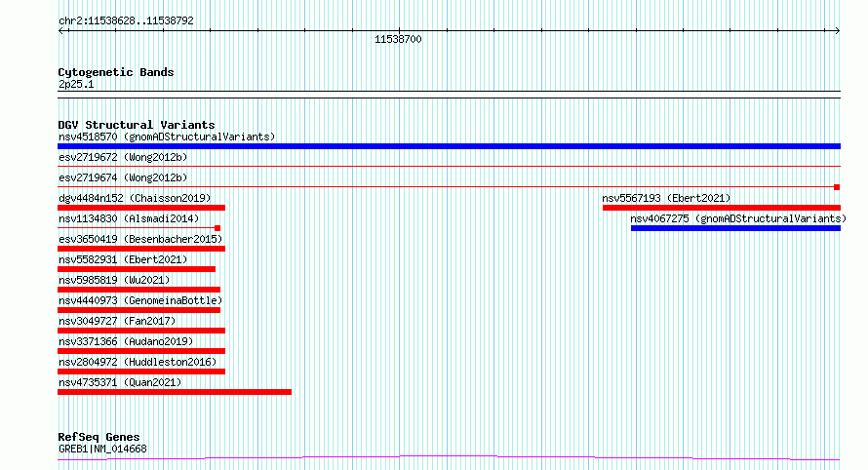Open nsv4067275 (gnomADStructuralVariants) label
The width and height of the screenshot is (868, 470).
coord(738,218)
